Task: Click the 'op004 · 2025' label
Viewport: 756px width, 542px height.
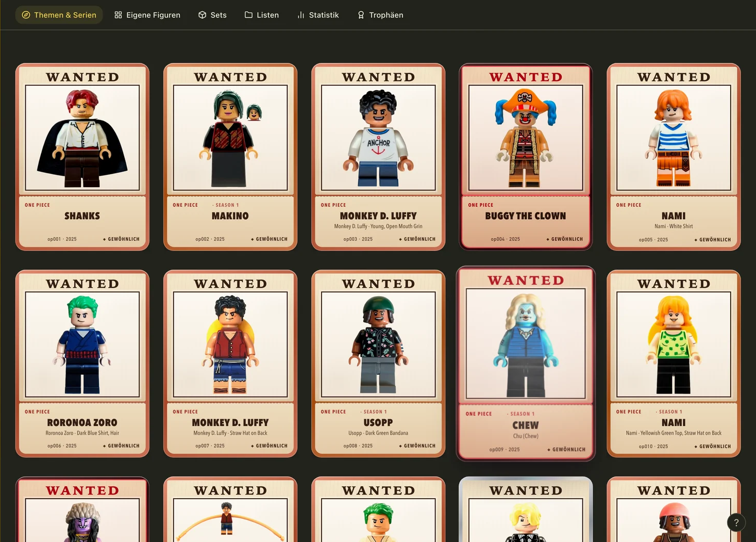Action: (505, 239)
